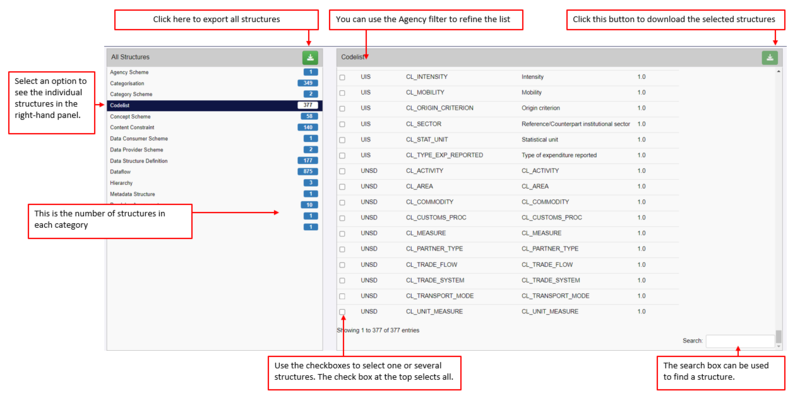Click the Codelist panel vertical scrollbar thumb

click(x=779, y=337)
